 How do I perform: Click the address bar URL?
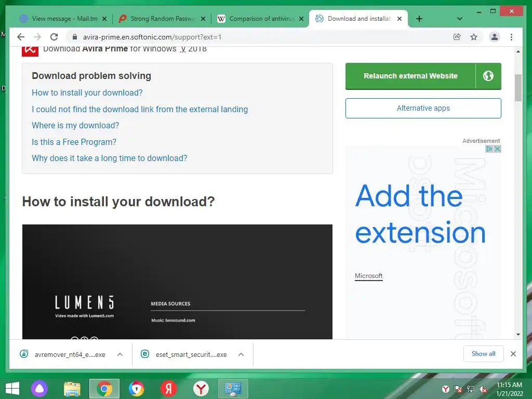[152, 37]
